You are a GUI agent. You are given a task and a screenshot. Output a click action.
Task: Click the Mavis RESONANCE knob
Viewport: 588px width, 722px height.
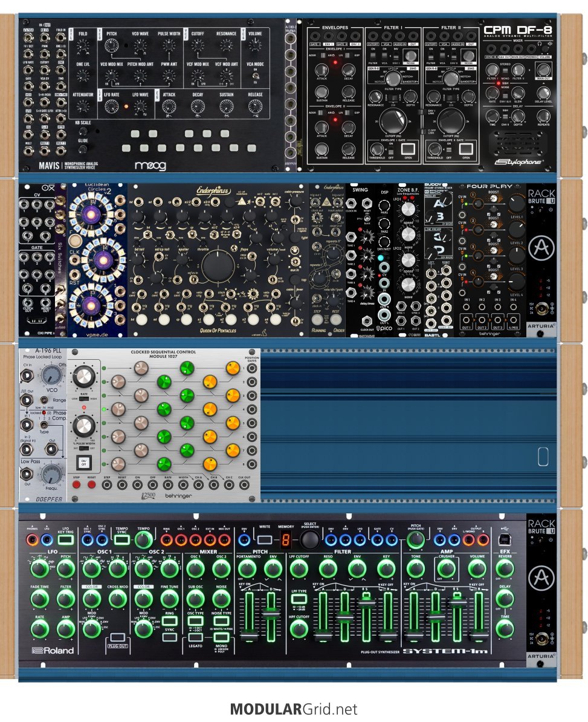click(x=226, y=45)
